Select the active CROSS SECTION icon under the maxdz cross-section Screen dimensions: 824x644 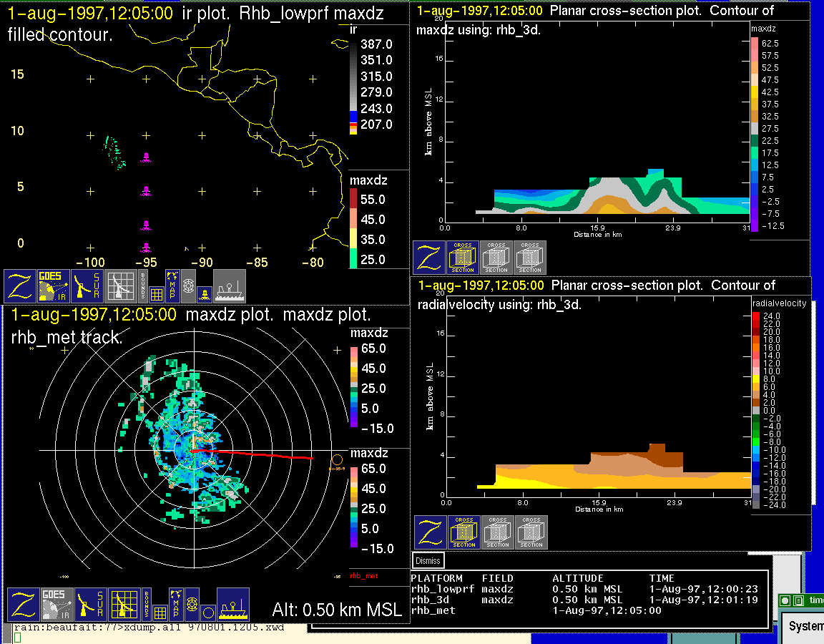pyautogui.click(x=463, y=258)
